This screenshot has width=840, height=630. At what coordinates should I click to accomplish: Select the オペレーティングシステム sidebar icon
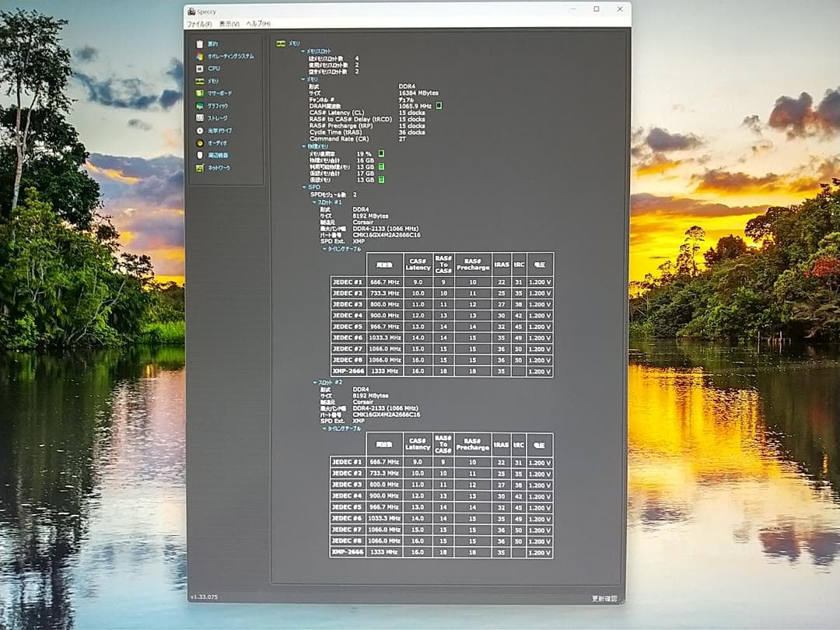tap(200, 57)
